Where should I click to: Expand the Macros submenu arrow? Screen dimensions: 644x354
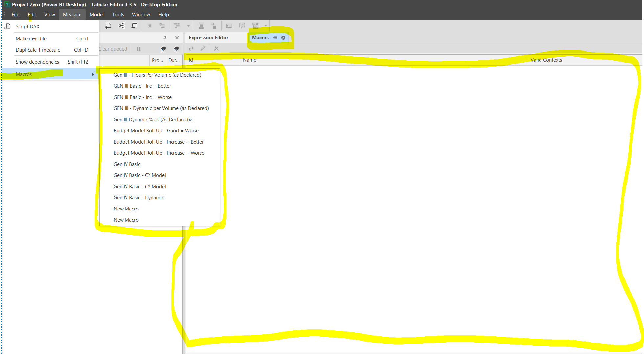click(93, 74)
